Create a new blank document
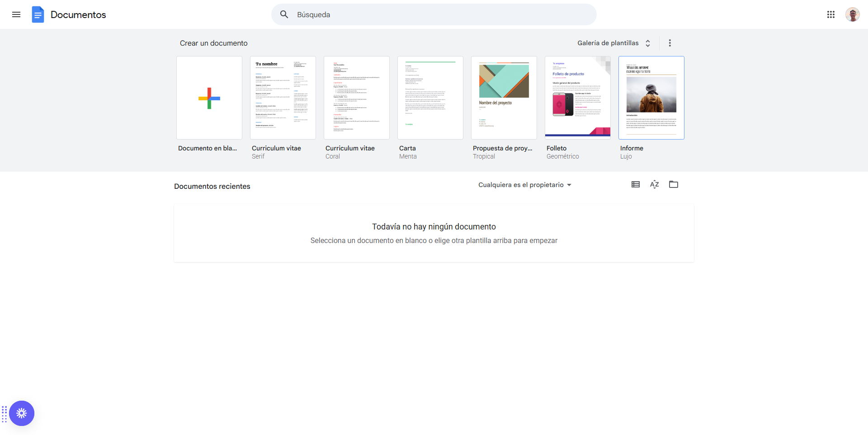Image resolution: width=868 pixels, height=435 pixels. point(209,98)
